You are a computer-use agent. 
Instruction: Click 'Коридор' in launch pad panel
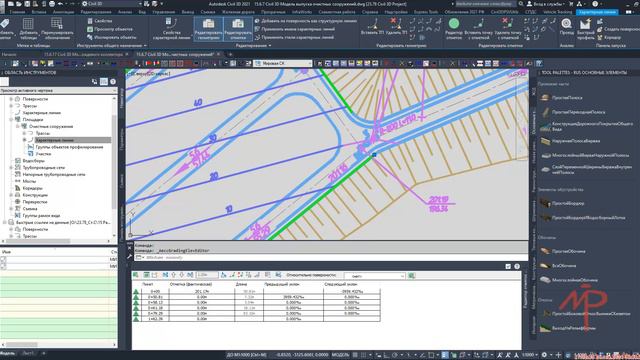click(x=609, y=37)
